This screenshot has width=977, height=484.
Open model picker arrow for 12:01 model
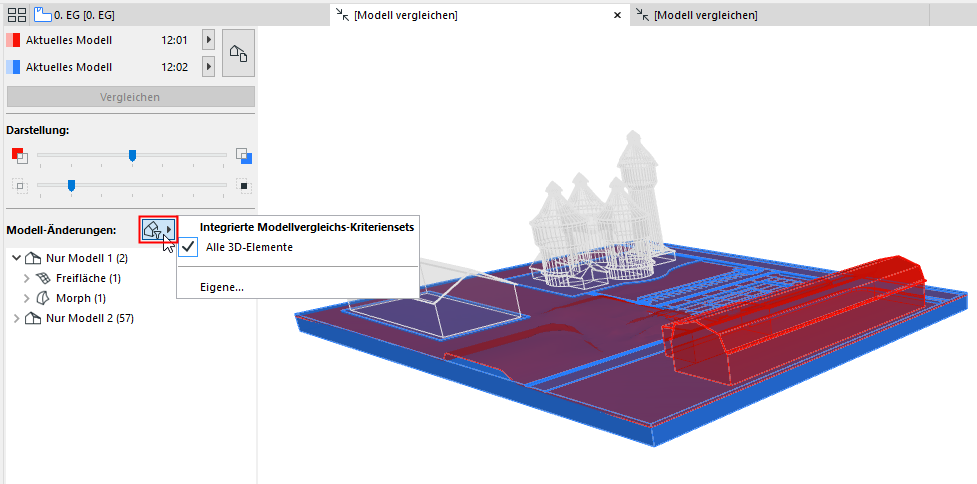[208, 40]
